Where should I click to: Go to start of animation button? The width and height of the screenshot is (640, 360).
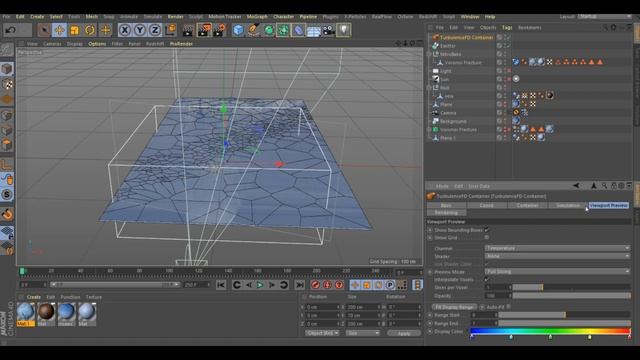click(221, 285)
